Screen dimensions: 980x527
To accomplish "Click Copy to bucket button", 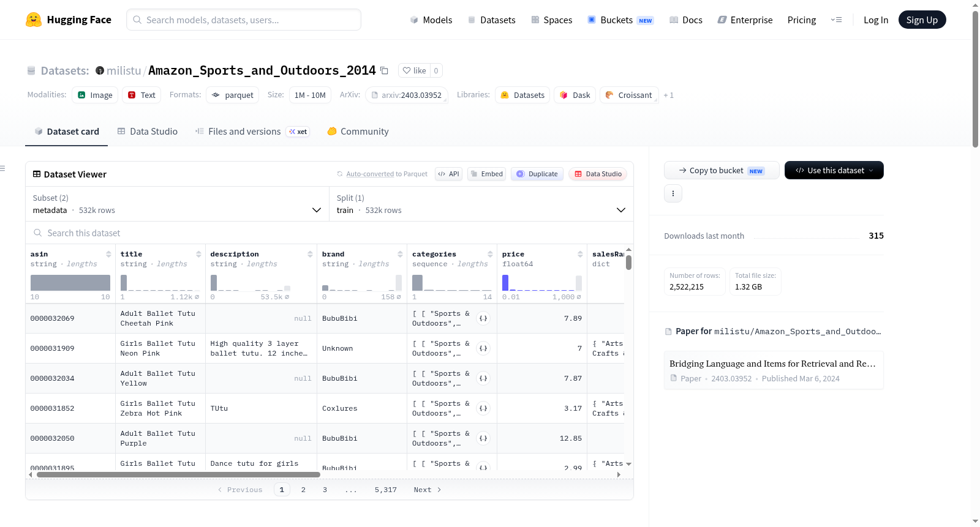I will pos(722,170).
